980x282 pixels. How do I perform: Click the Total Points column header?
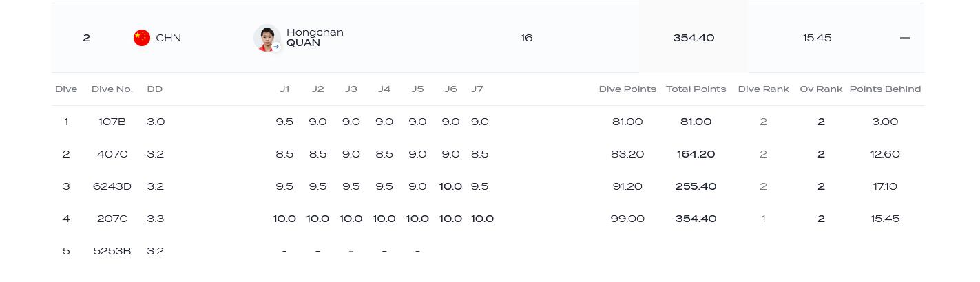(x=696, y=89)
